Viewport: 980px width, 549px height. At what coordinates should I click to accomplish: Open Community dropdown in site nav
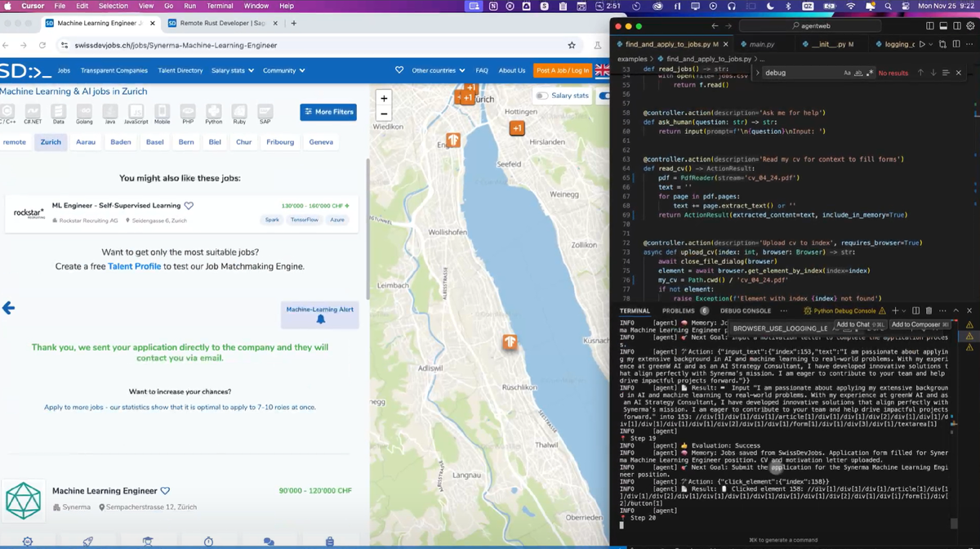(283, 70)
